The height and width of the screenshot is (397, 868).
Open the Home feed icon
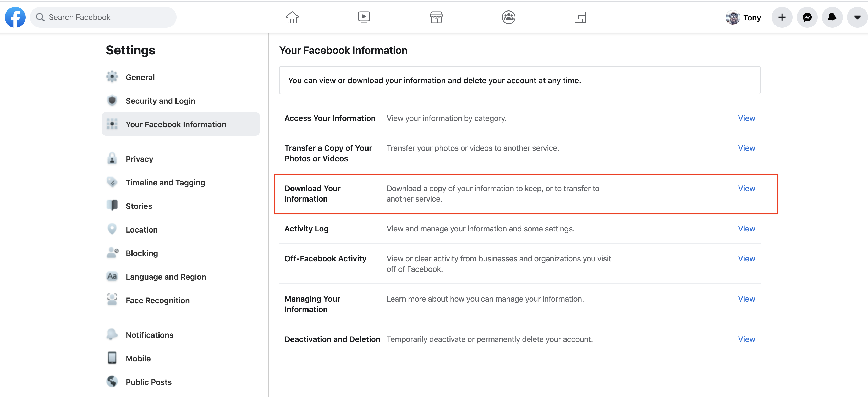click(x=292, y=17)
